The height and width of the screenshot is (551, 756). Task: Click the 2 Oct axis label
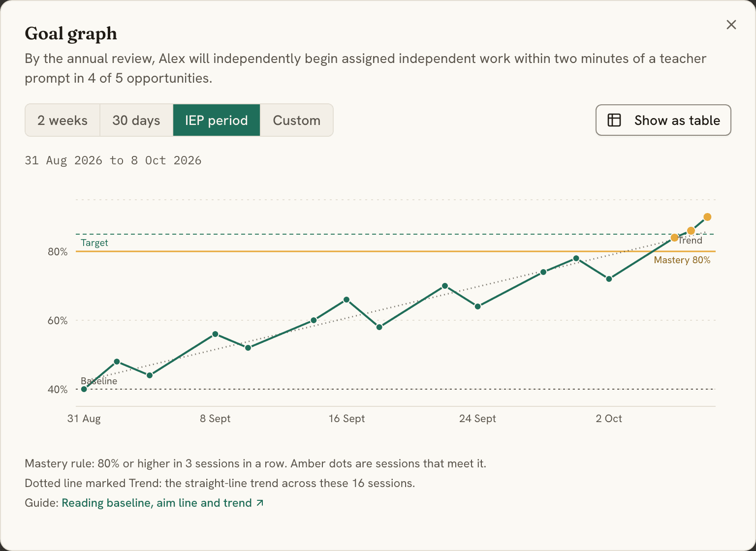coord(609,419)
